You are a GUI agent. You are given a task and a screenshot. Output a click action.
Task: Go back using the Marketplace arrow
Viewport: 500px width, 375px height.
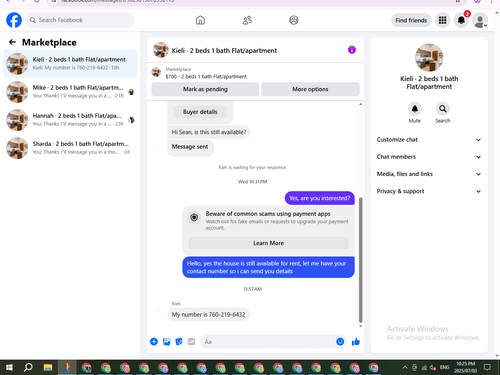pos(12,42)
